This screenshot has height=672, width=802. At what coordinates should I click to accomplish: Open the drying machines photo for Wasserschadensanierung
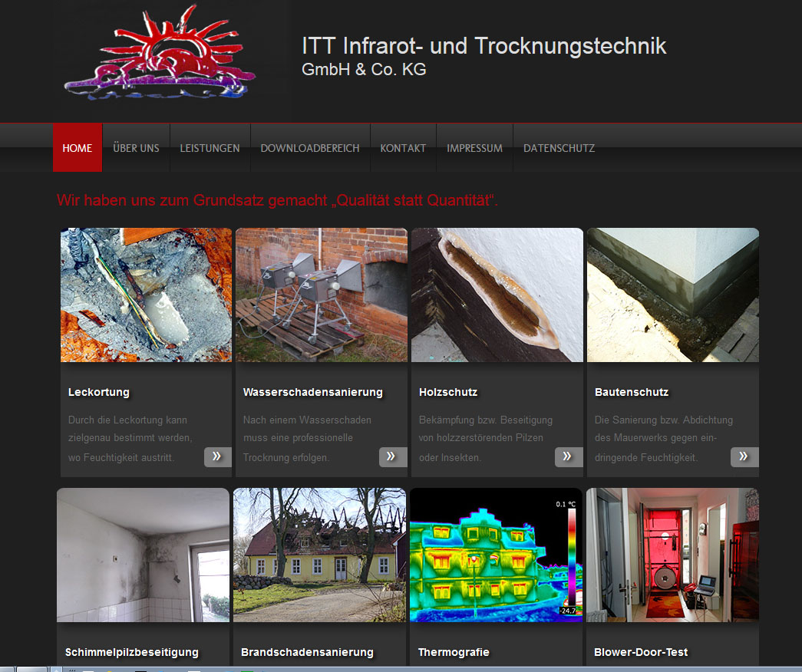(x=322, y=295)
